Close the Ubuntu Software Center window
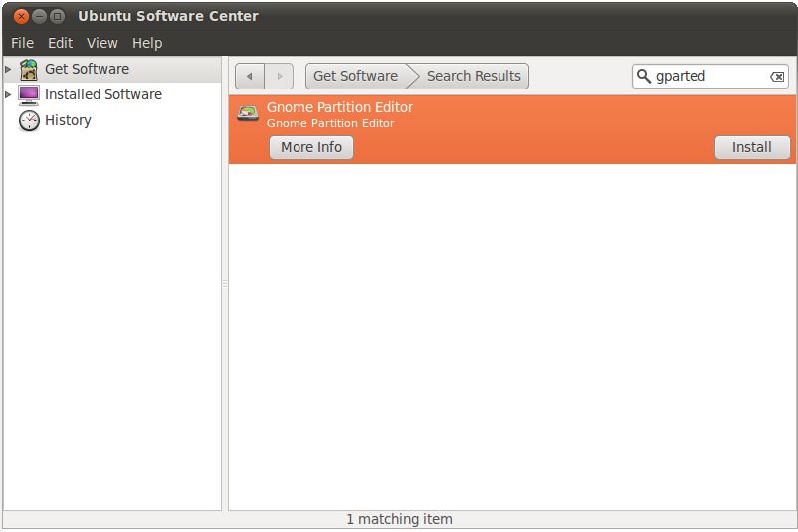Viewport: 798px width, 532px height. point(21,16)
